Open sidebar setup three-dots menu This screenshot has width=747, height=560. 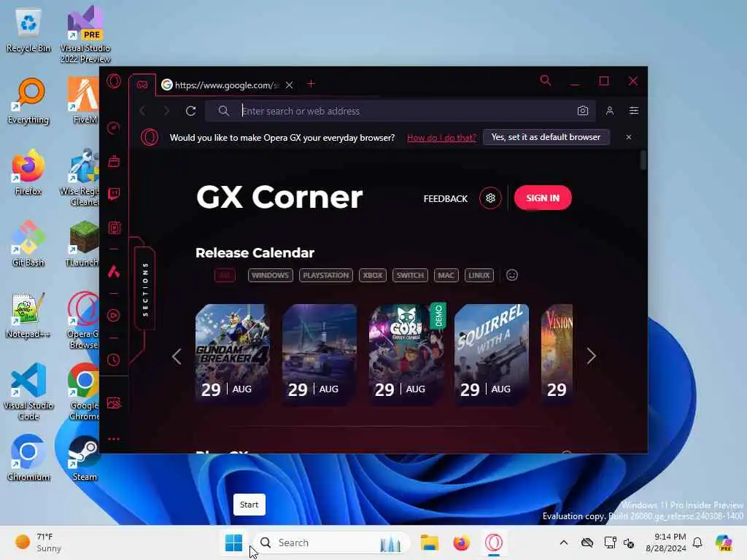click(114, 438)
